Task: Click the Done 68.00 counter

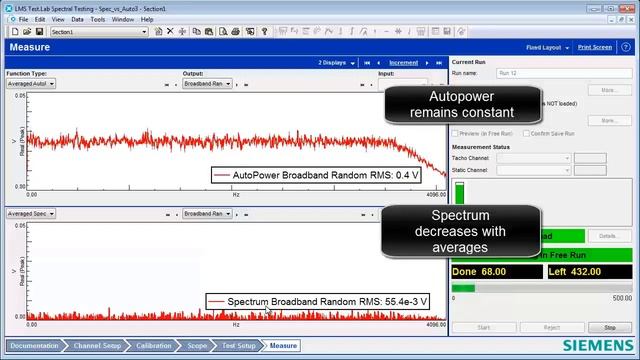Action: [497, 272]
